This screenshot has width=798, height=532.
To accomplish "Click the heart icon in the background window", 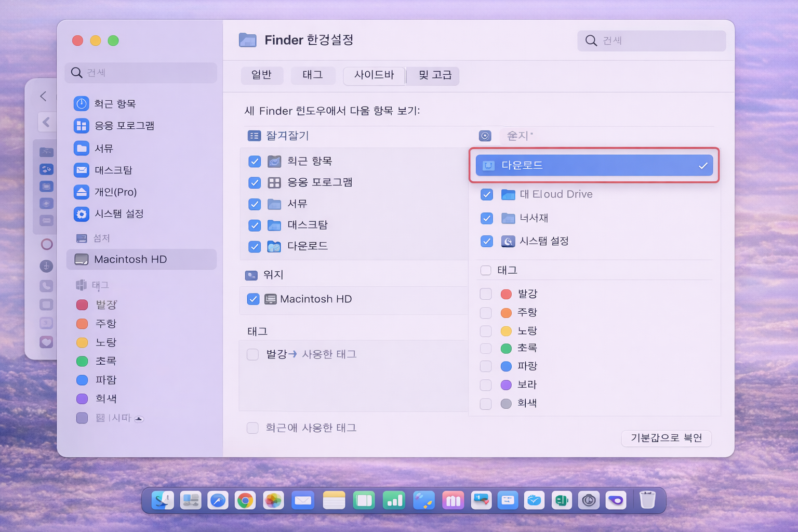I will pyautogui.click(x=46, y=342).
